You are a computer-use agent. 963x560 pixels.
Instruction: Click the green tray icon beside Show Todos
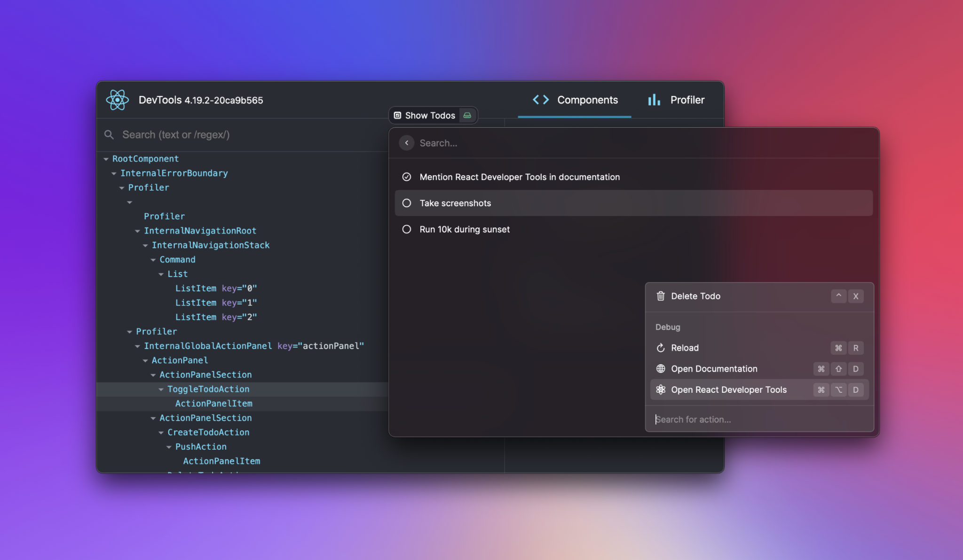click(467, 116)
